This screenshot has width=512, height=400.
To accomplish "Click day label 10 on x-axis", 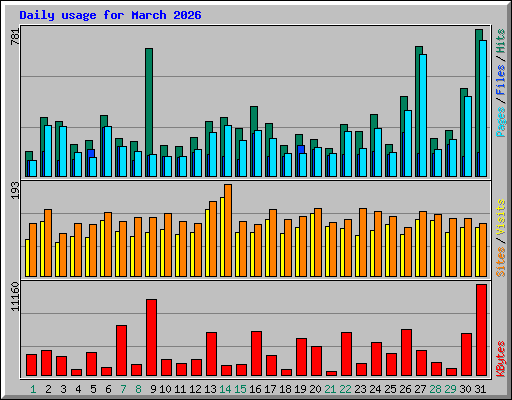I will [x=165, y=389].
